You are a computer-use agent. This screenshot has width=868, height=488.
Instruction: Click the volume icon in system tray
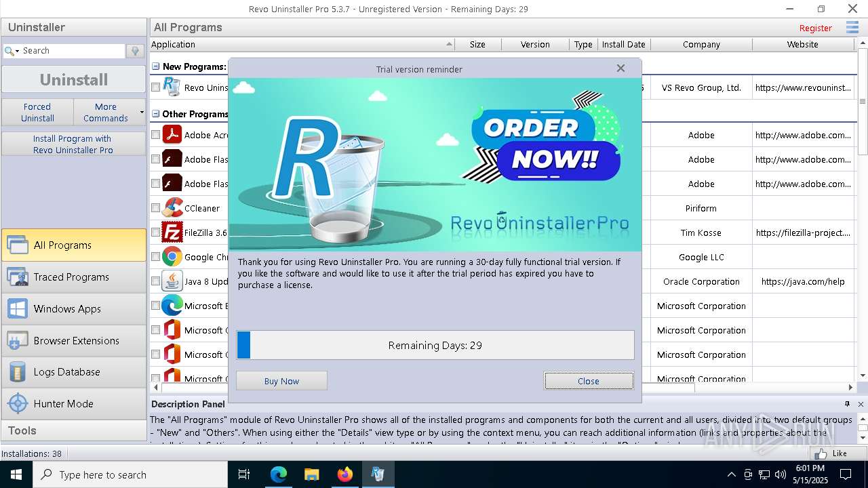click(x=781, y=474)
